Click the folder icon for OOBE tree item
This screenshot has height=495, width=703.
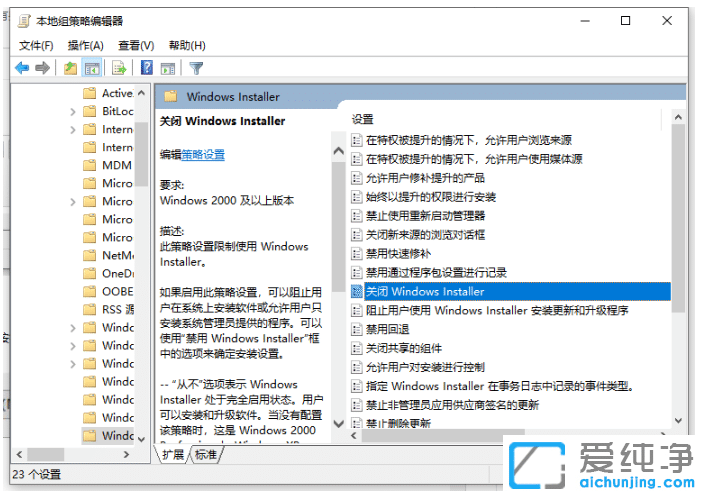tap(90, 291)
